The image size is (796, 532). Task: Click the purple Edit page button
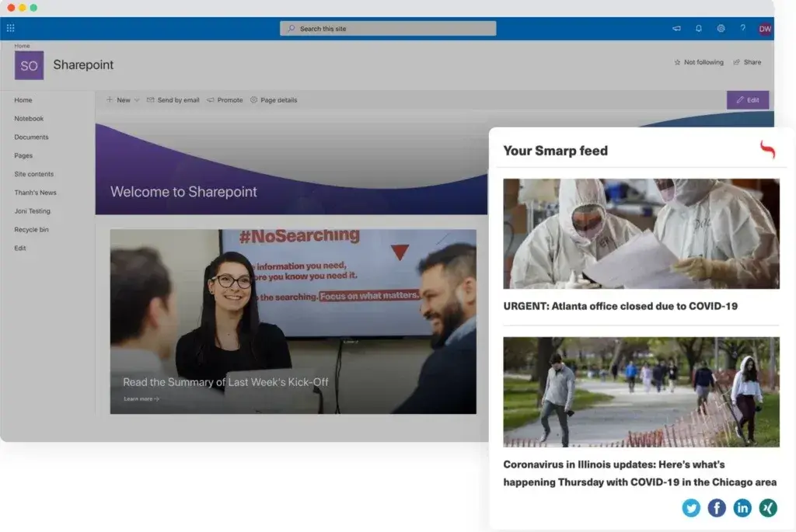pyautogui.click(x=748, y=100)
